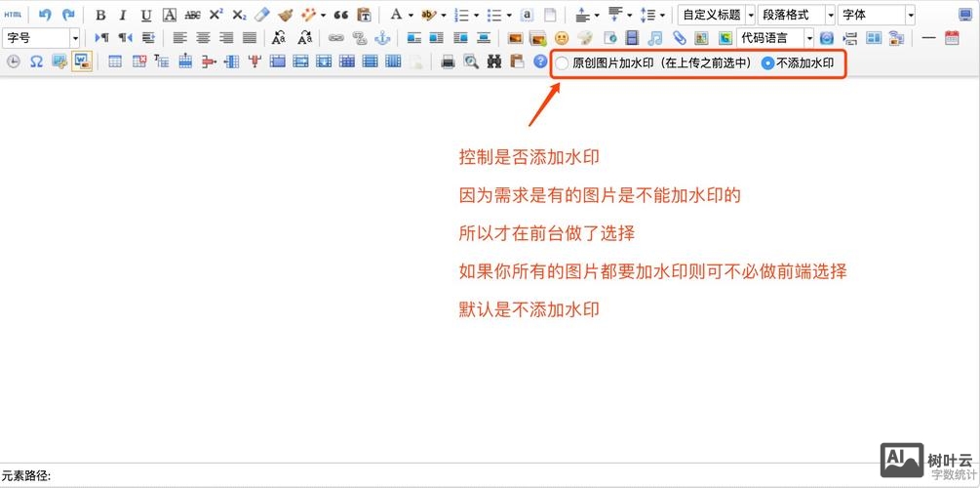
Task: Convert selection to uppercase
Action: tap(279, 38)
